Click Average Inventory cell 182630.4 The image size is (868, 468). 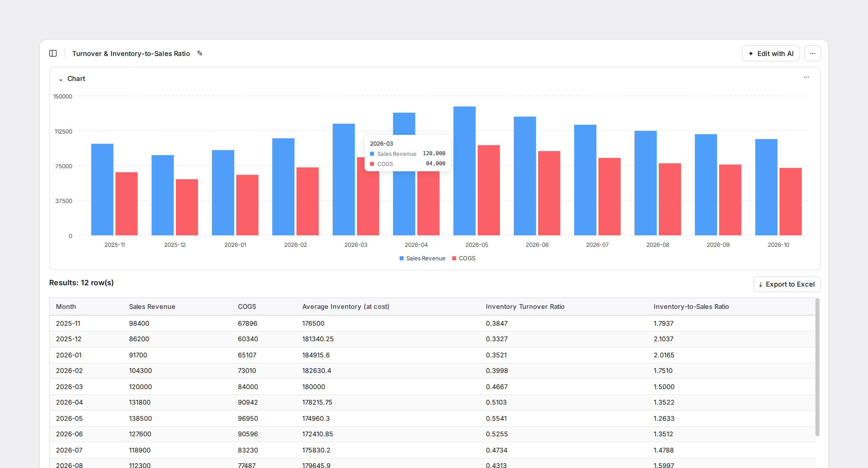point(316,371)
